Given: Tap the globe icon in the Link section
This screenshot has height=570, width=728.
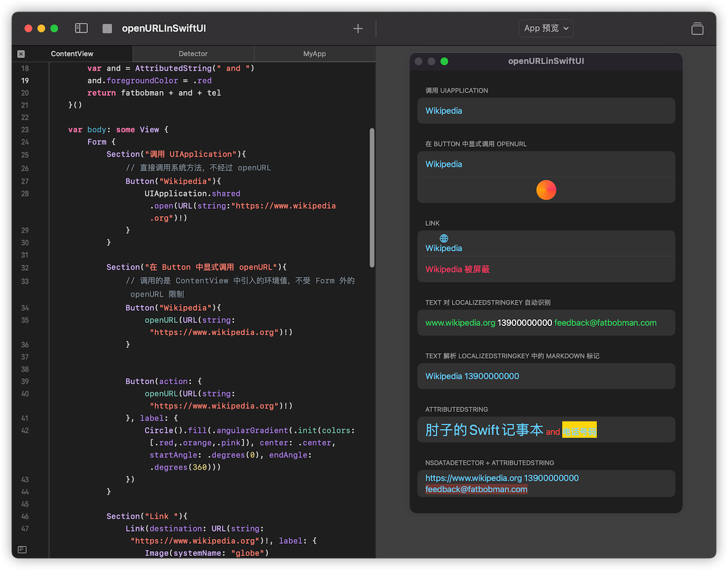Looking at the screenshot, I should click(x=444, y=238).
